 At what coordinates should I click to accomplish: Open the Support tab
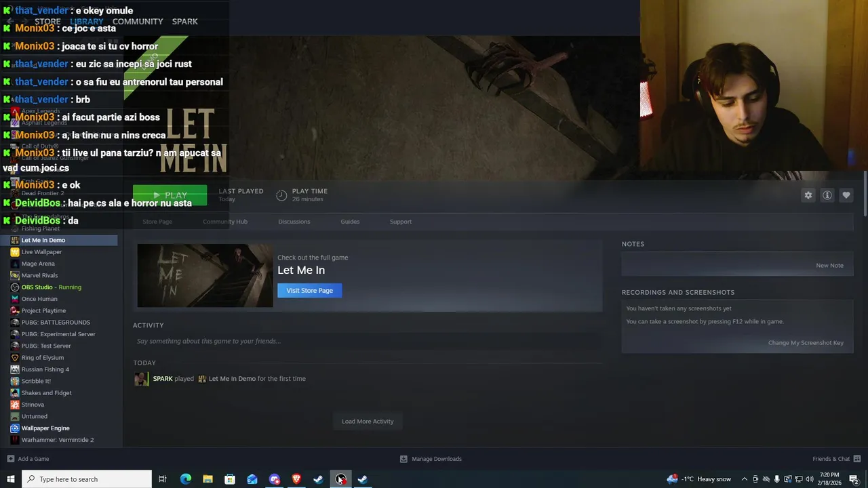[x=401, y=222]
